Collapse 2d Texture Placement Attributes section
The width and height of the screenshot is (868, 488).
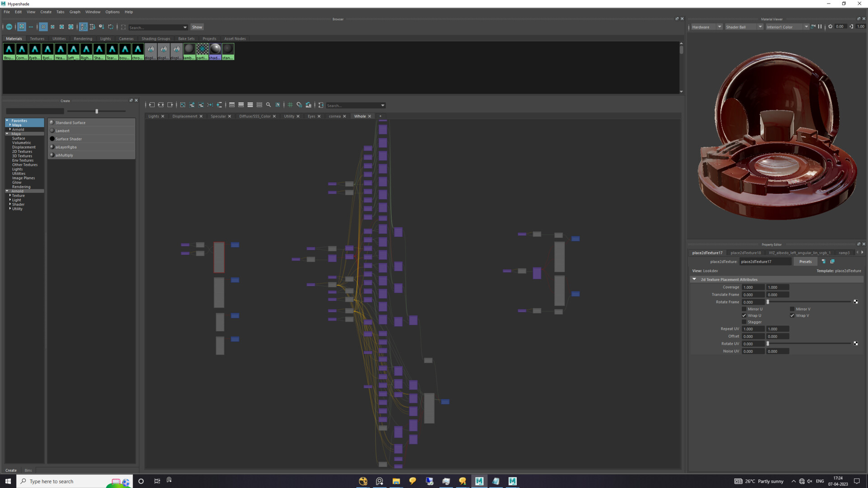click(x=694, y=279)
